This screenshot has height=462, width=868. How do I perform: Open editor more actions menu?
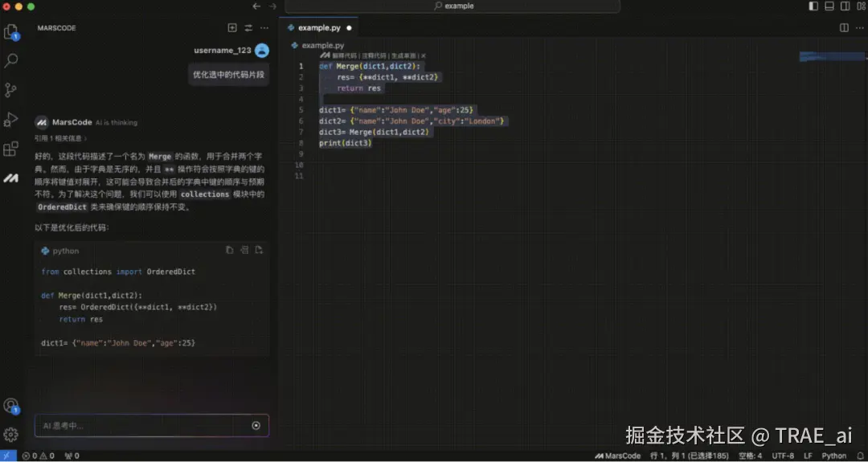[860, 27]
